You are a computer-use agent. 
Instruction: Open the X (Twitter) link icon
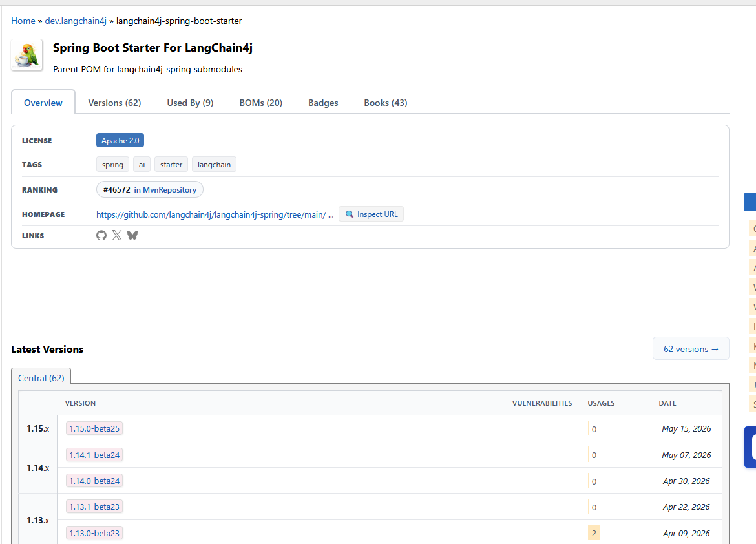[x=117, y=235]
